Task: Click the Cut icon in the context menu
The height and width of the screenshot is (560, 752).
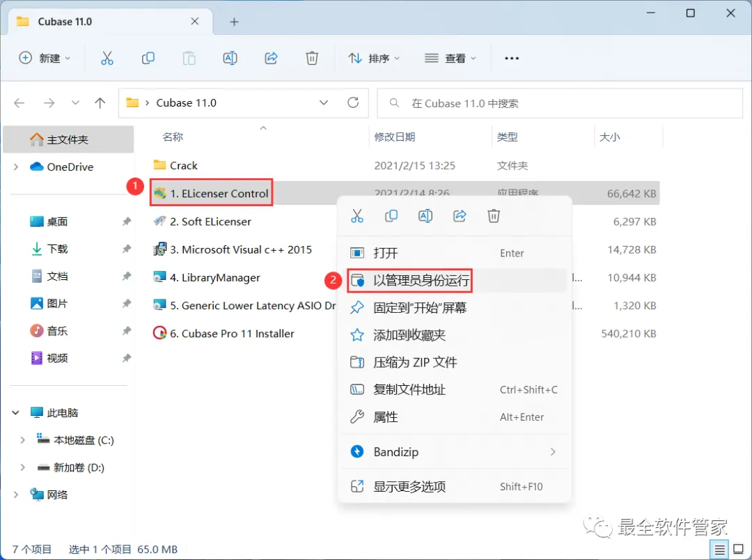Action: click(x=357, y=216)
